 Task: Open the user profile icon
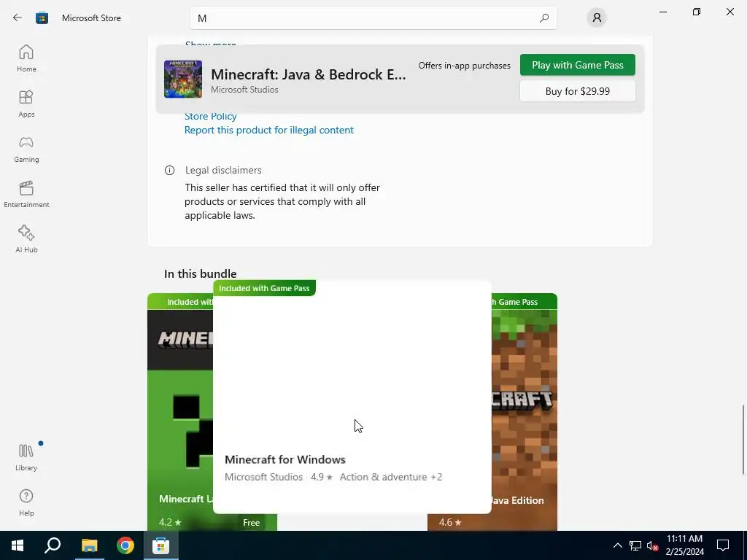(x=597, y=18)
